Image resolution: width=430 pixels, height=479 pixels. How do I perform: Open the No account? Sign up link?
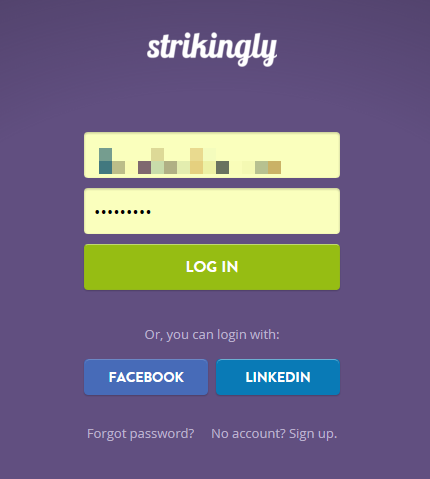[x=274, y=434]
